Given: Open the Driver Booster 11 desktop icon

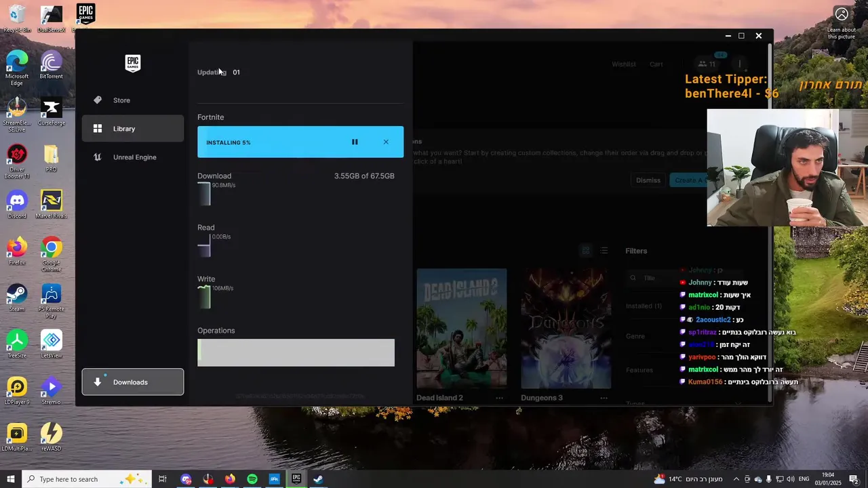Looking at the screenshot, I should [17, 162].
